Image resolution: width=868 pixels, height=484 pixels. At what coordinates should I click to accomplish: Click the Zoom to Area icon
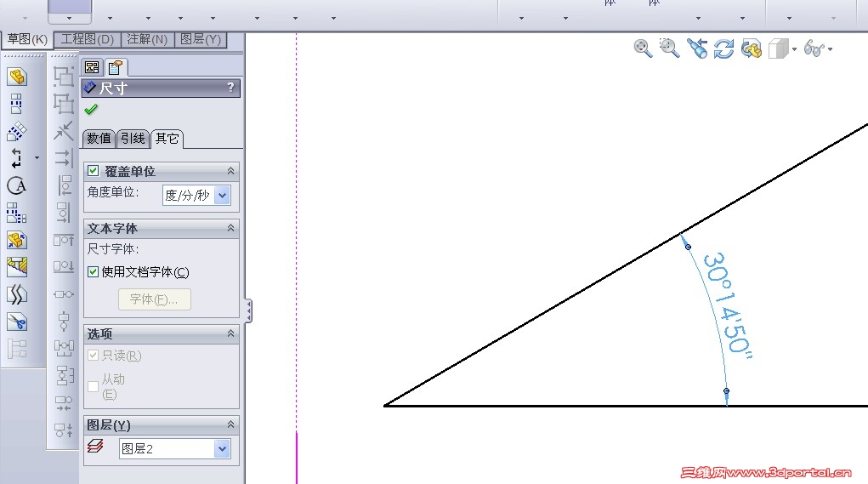coord(669,48)
